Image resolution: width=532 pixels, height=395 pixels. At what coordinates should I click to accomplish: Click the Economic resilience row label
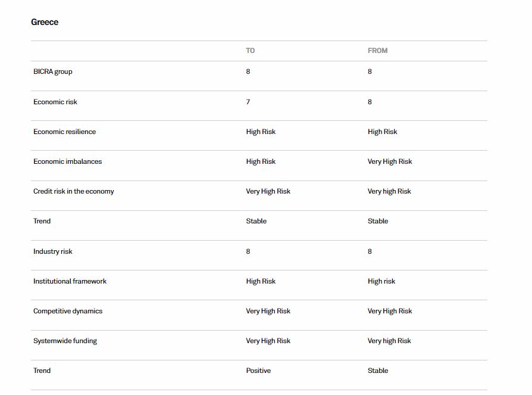64,132
